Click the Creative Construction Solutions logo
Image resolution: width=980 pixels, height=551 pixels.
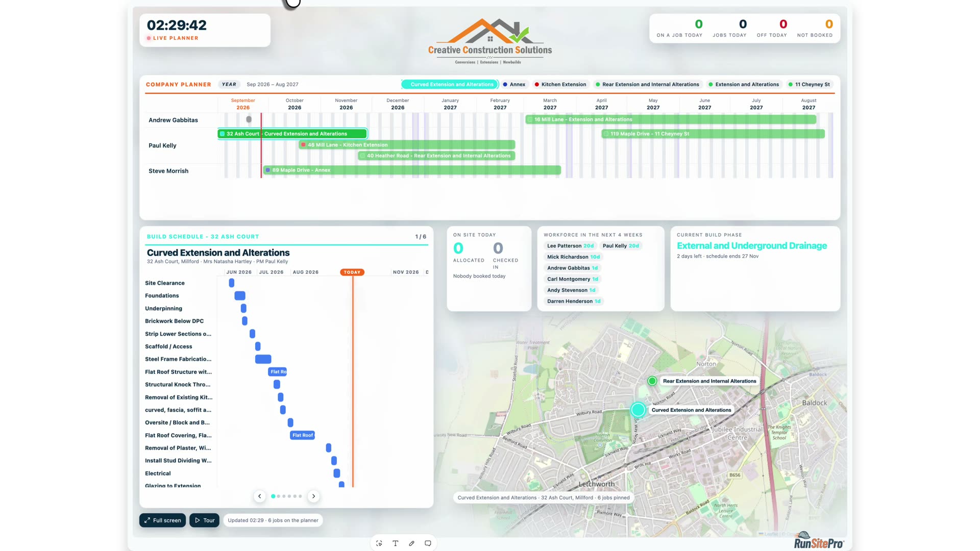490,42
